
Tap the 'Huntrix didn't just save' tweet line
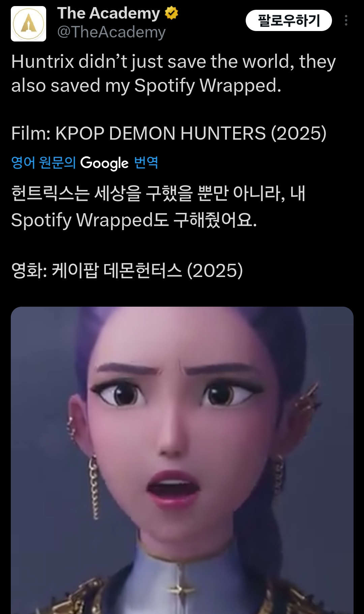pos(174,62)
